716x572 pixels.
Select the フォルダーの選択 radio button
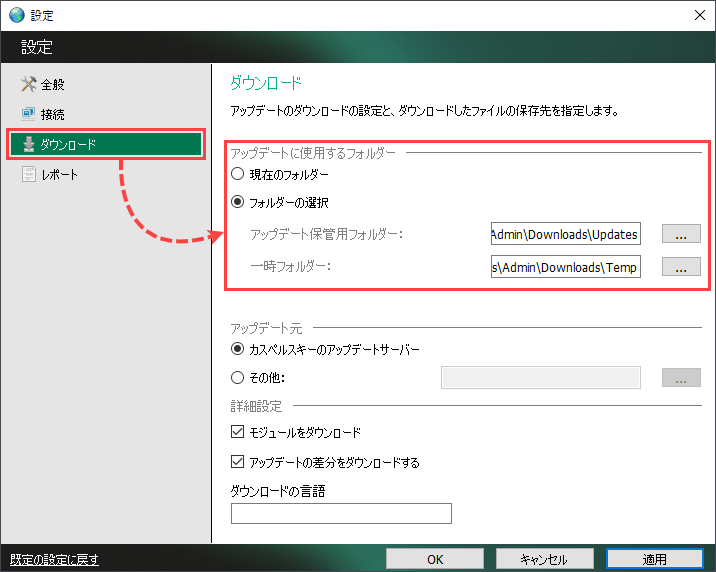(x=238, y=201)
